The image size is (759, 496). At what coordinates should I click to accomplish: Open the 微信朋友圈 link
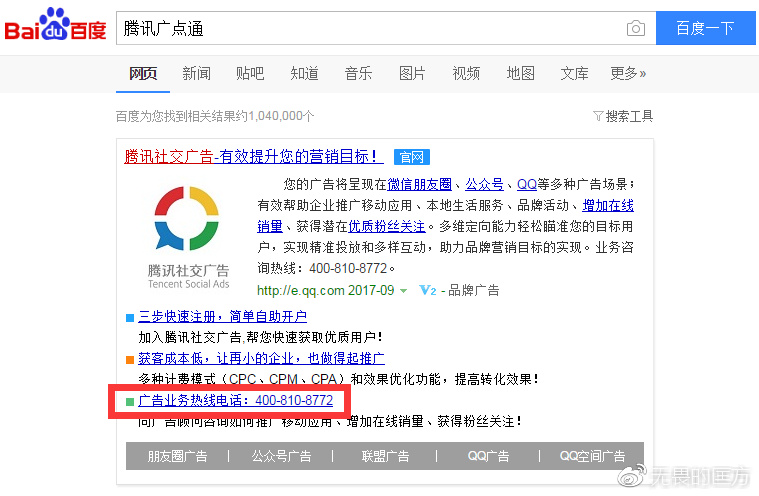(x=419, y=184)
